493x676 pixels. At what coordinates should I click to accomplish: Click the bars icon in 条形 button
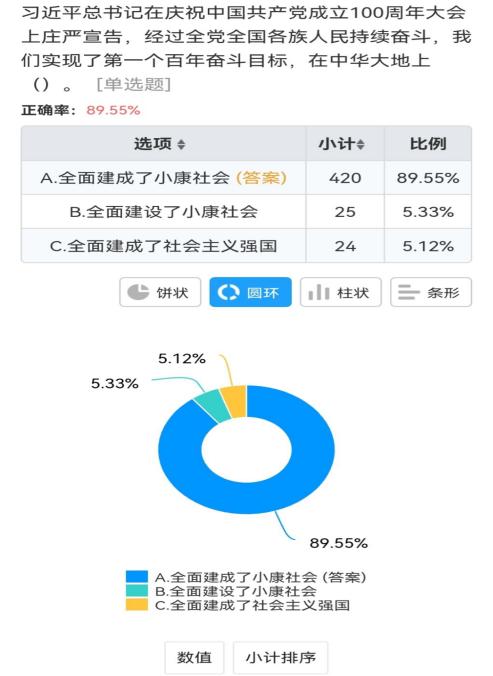click(x=409, y=292)
